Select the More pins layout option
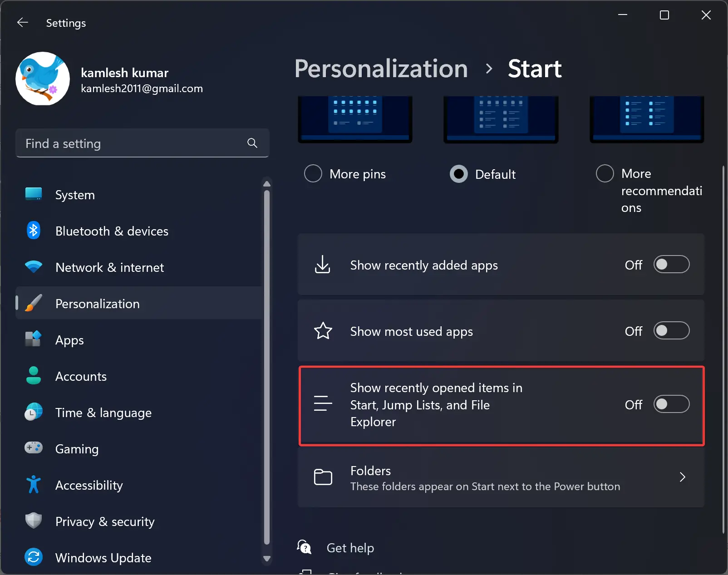The width and height of the screenshot is (728, 575). pyautogui.click(x=313, y=173)
